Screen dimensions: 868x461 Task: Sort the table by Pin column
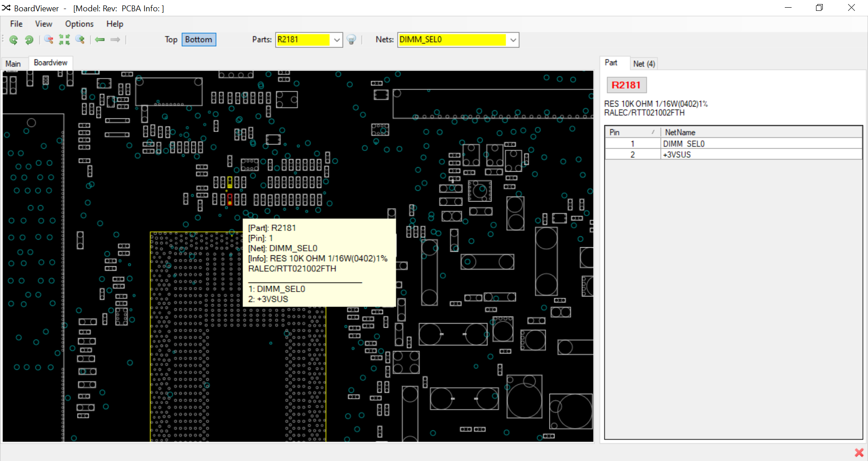click(632, 132)
